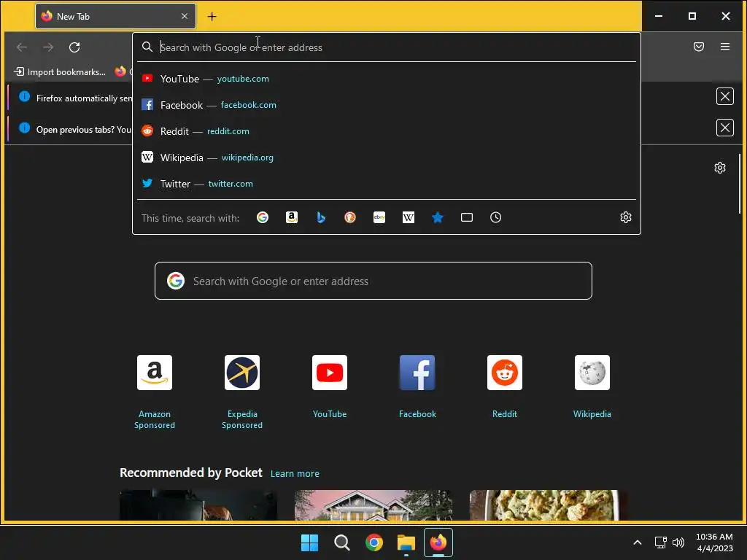Reload the current page

[x=74, y=47]
